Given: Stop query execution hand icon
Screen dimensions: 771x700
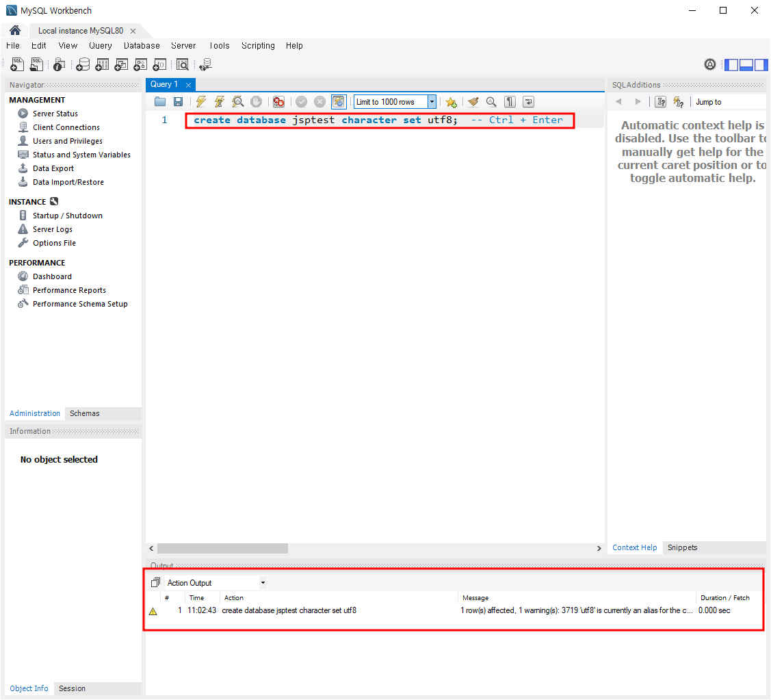Looking at the screenshot, I should (x=256, y=102).
